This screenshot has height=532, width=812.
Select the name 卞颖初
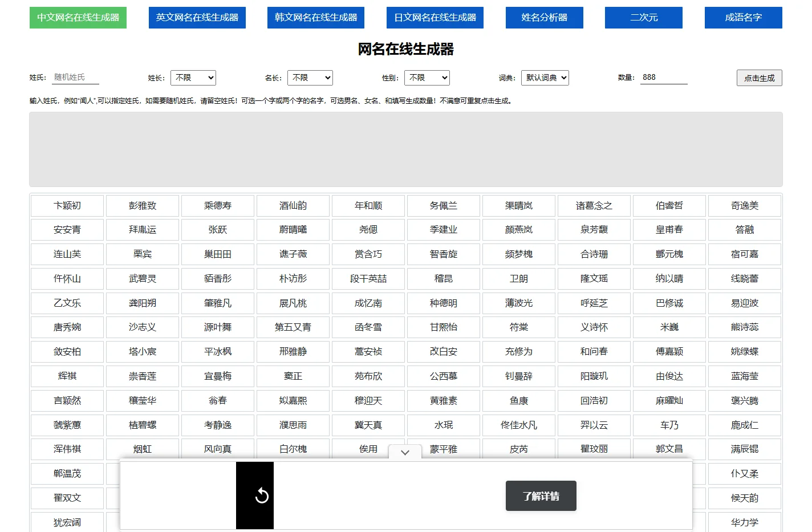coord(67,206)
